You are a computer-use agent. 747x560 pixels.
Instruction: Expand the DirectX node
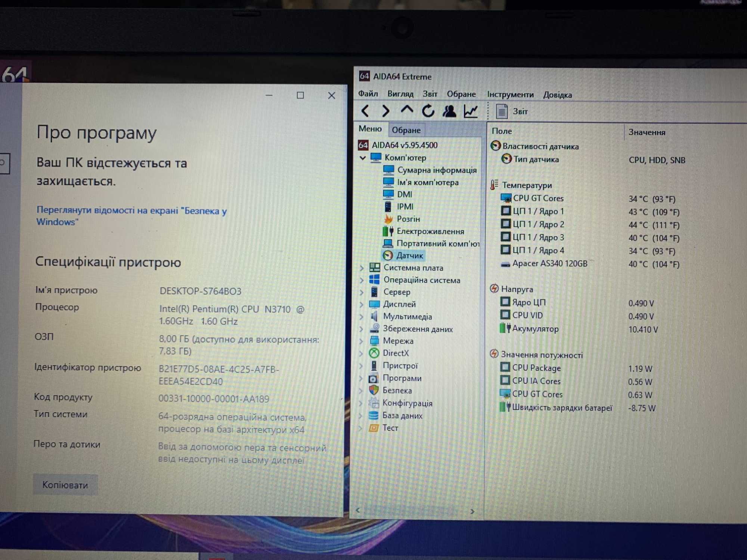click(362, 353)
